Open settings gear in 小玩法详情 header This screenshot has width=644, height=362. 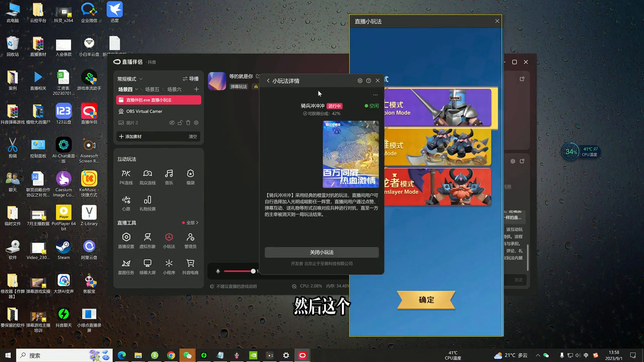click(x=360, y=80)
